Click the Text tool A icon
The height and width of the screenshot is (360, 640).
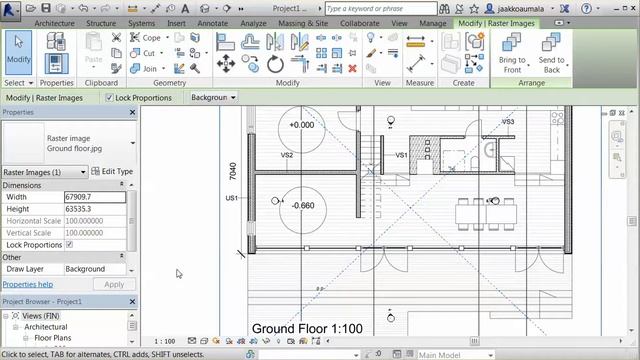click(185, 9)
